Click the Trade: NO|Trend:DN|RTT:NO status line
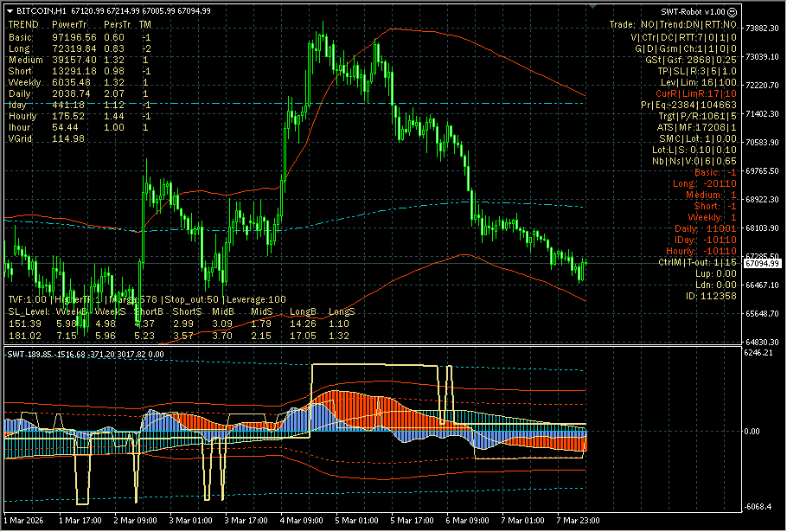Screen dimensions: 787x532 673,24
